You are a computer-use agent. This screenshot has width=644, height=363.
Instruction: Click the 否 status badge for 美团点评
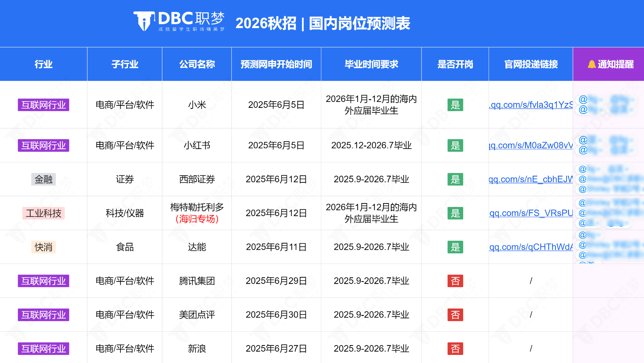455,315
